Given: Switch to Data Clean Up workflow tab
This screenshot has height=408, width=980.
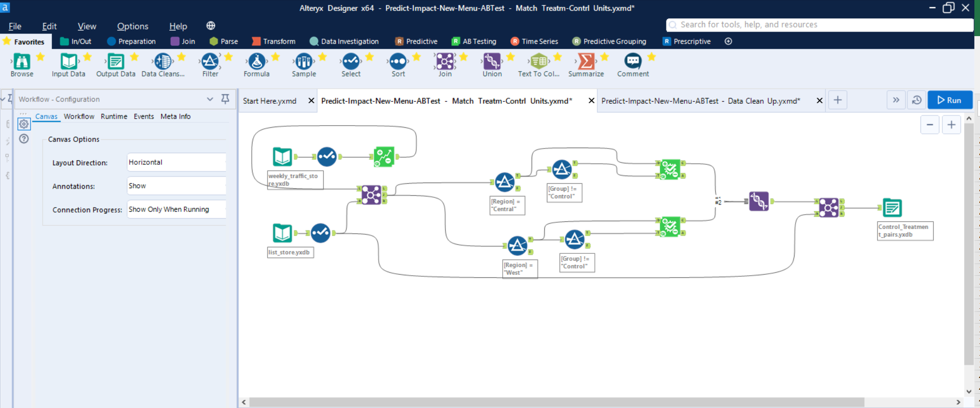Looking at the screenshot, I should 700,101.
